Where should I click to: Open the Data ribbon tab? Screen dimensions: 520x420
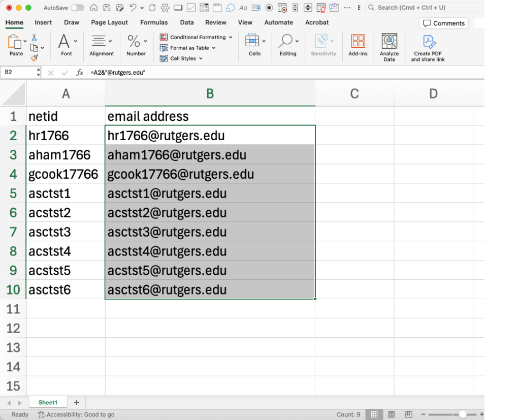pyautogui.click(x=187, y=22)
